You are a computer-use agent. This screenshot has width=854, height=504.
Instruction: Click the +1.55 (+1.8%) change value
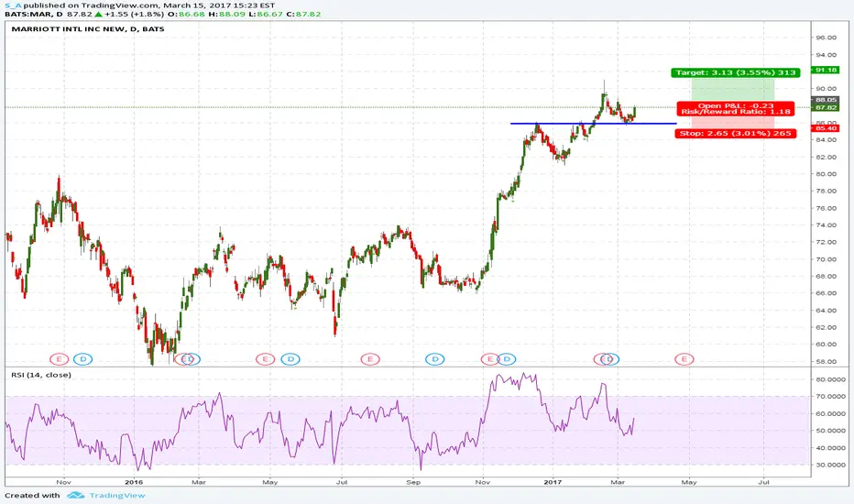[x=134, y=14]
